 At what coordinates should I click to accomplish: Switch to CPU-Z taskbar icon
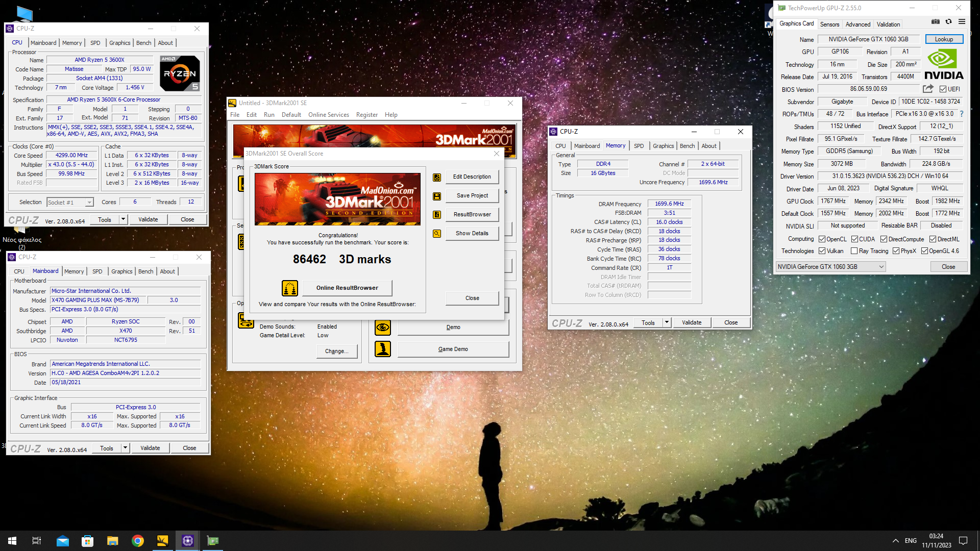click(x=188, y=541)
